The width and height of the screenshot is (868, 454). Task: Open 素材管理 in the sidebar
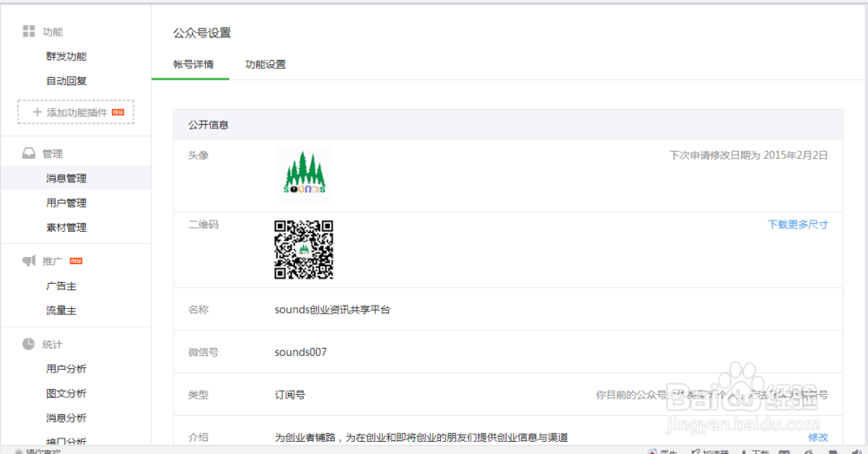(67, 227)
